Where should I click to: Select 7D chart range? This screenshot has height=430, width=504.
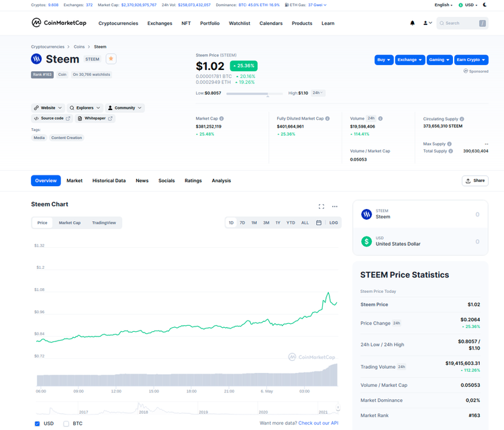point(242,222)
